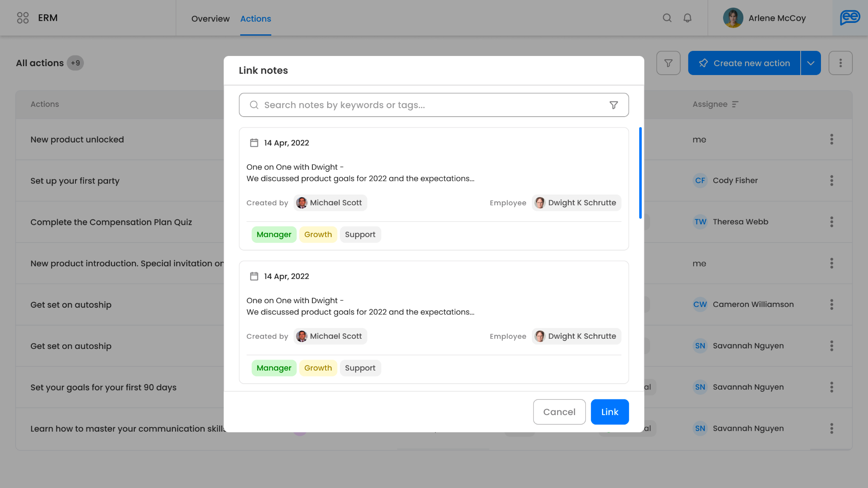Click the filter button beside Create new action
868x488 pixels.
[x=668, y=63]
